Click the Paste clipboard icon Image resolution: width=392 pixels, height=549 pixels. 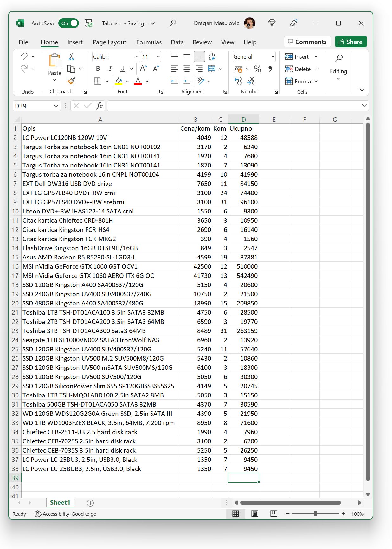tap(55, 60)
